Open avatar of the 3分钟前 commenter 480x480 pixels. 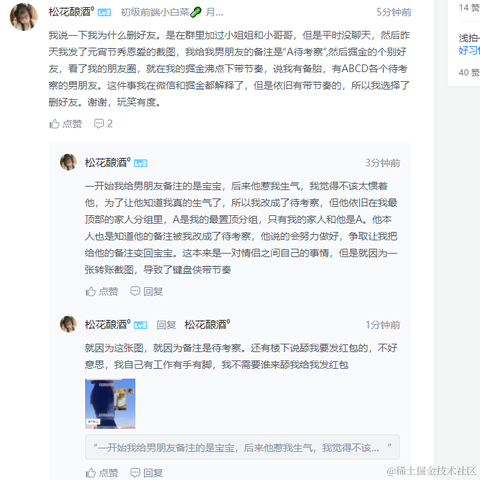[68, 162]
